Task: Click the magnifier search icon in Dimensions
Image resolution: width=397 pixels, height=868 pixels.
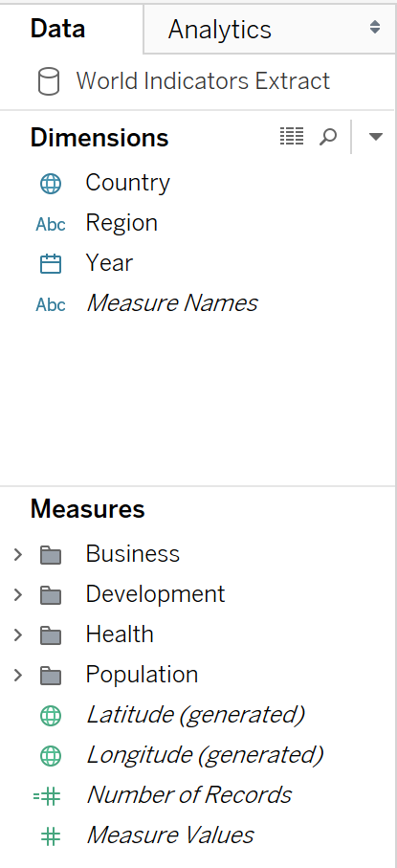Action: point(328,137)
